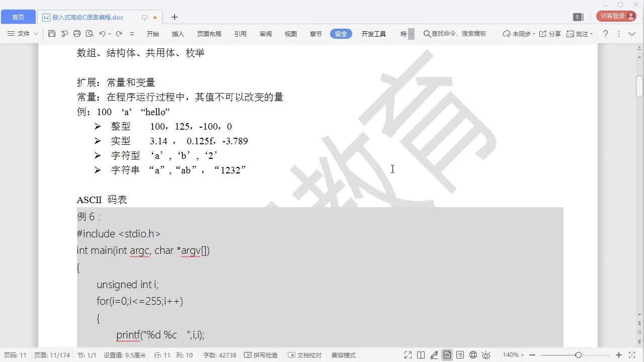Open the 视图 ribbon tab
The image size is (644, 362).
click(x=291, y=34)
